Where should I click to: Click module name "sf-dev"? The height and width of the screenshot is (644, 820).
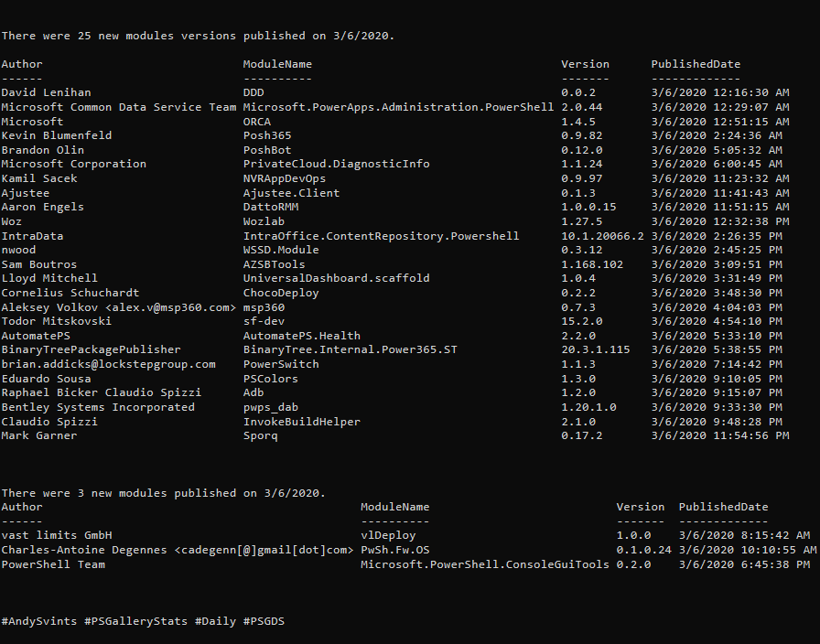point(264,321)
